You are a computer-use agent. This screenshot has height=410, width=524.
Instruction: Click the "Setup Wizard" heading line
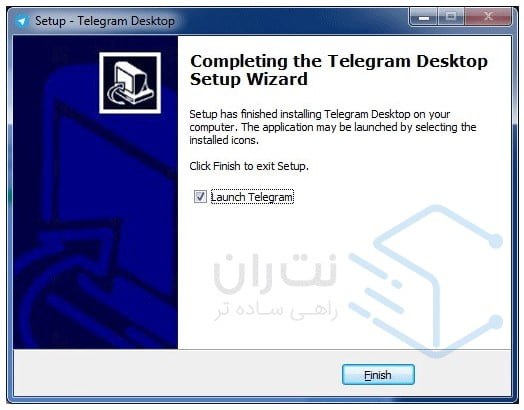click(x=249, y=80)
